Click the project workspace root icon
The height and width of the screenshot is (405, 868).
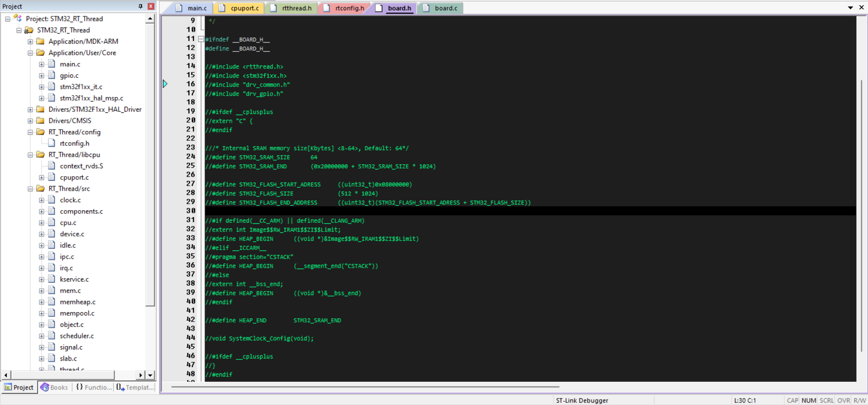click(18, 18)
